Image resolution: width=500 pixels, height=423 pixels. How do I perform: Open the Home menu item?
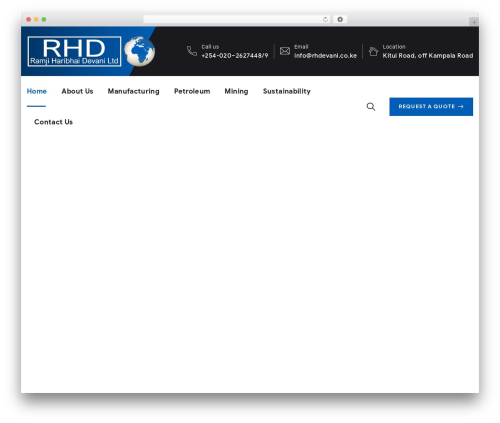(37, 91)
